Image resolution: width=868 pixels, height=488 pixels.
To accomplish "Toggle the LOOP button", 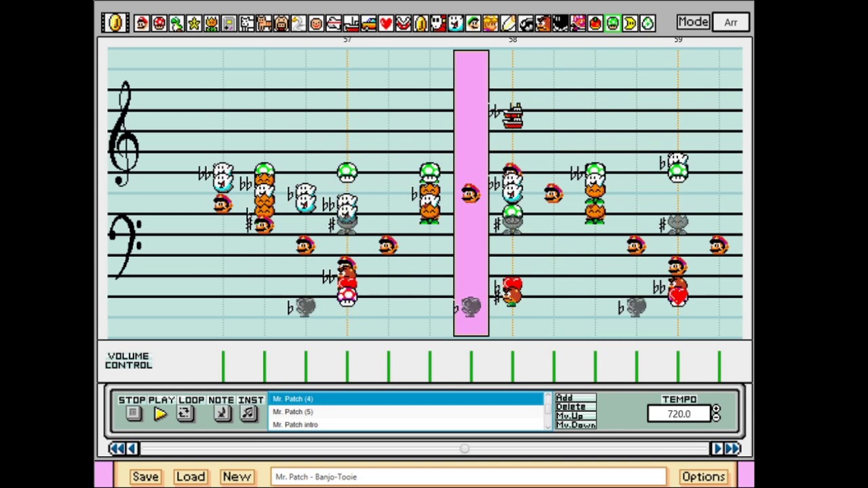I will point(184,413).
